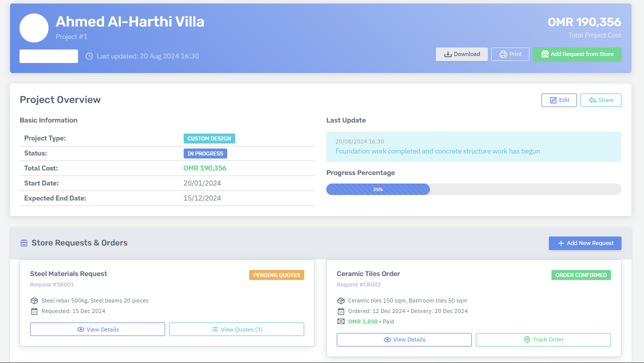Screen dimensions: 644x363
Task: View details of Ceramic Tiles Order
Action: (404, 339)
